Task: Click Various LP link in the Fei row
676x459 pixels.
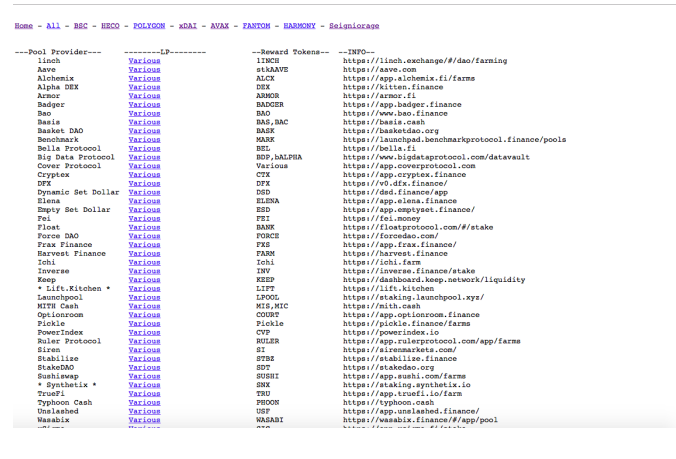Action: (144, 219)
